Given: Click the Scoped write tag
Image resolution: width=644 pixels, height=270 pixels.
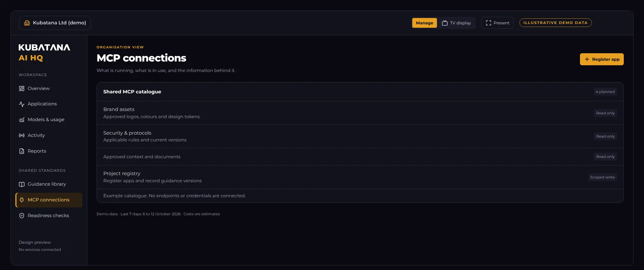Looking at the screenshot, I should 602,177.
